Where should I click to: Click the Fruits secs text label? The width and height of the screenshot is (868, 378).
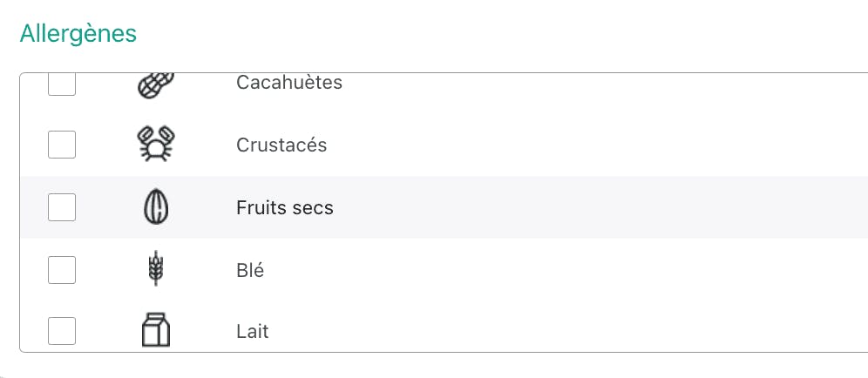[x=284, y=207]
